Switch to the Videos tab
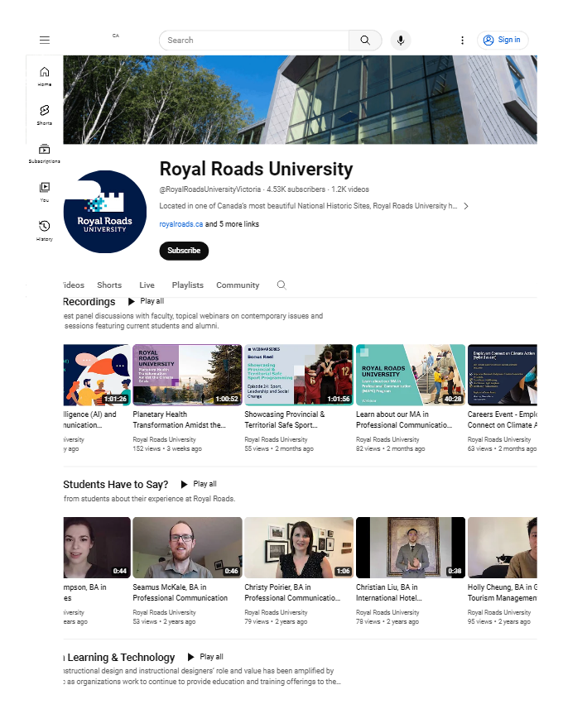This screenshot has width=563, height=728. click(74, 285)
